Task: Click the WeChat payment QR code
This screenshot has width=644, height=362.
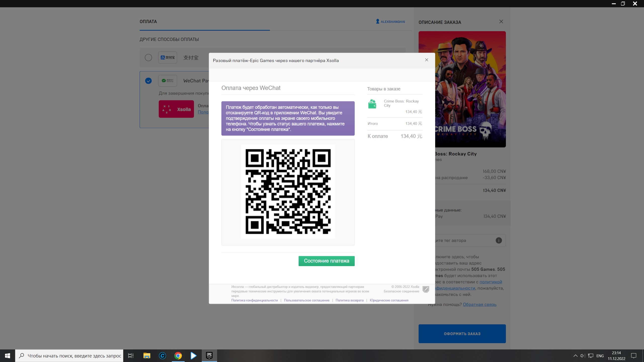Action: click(x=288, y=192)
